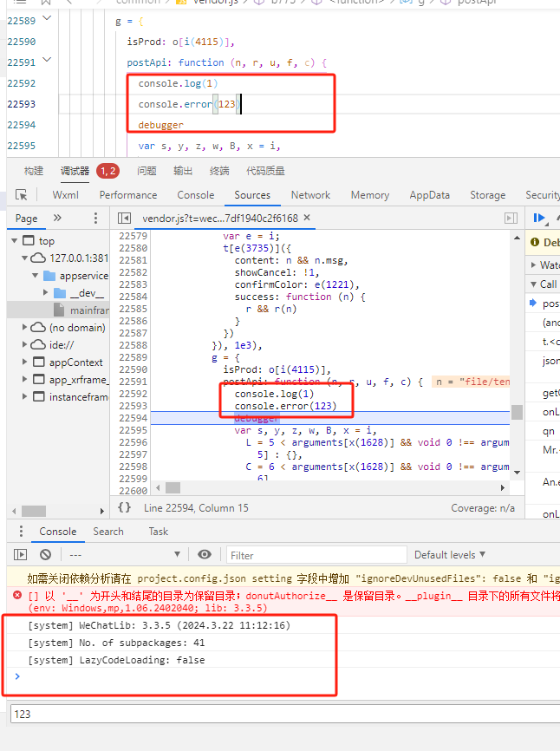This screenshot has height=751, width=560.
Task: Switch to the Wxml tab
Action: click(x=66, y=195)
